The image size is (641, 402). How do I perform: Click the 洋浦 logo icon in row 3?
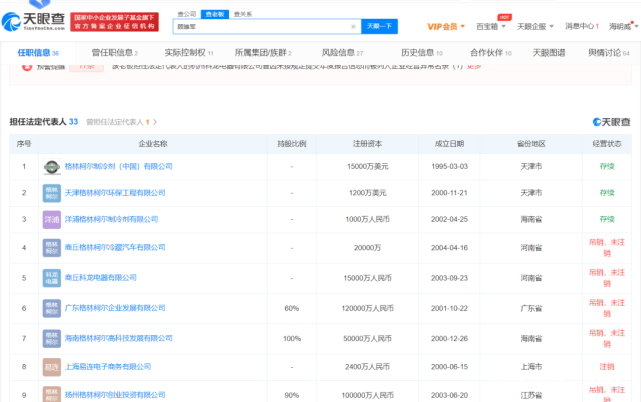52,219
